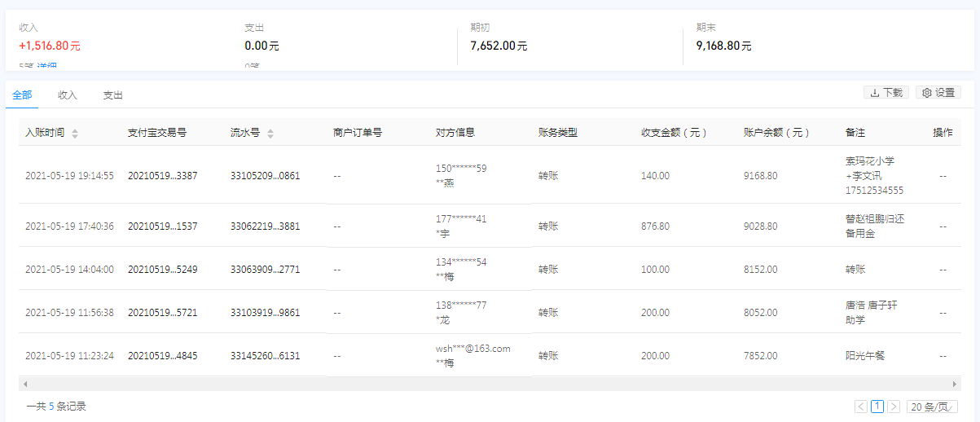Click the 入账时间 column header
The image size is (980, 422).
[x=45, y=133]
